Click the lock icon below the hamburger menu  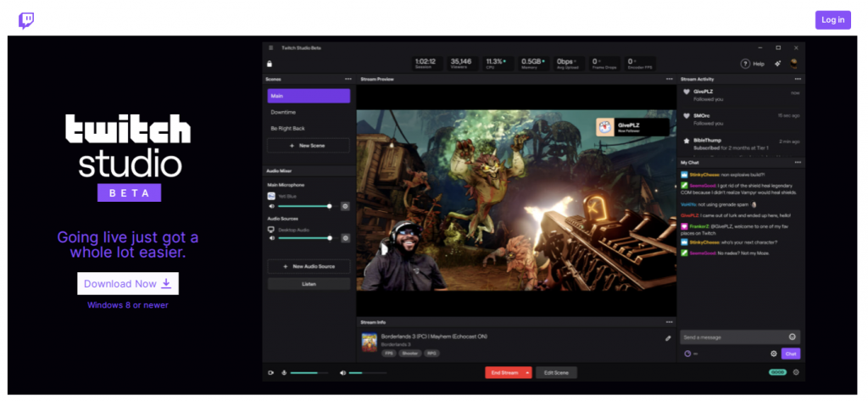pyautogui.click(x=270, y=64)
